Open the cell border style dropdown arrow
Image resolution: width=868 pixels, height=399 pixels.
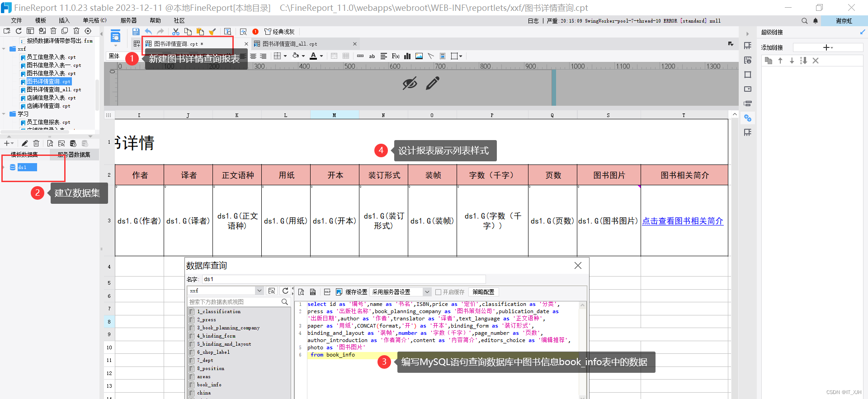click(x=285, y=56)
